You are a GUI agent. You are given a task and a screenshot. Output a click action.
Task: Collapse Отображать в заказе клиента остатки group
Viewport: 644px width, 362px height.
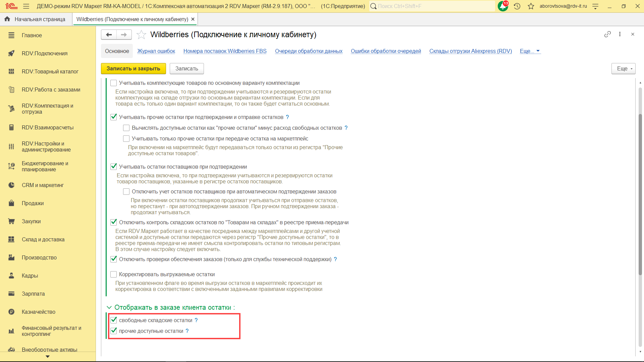pyautogui.click(x=109, y=307)
